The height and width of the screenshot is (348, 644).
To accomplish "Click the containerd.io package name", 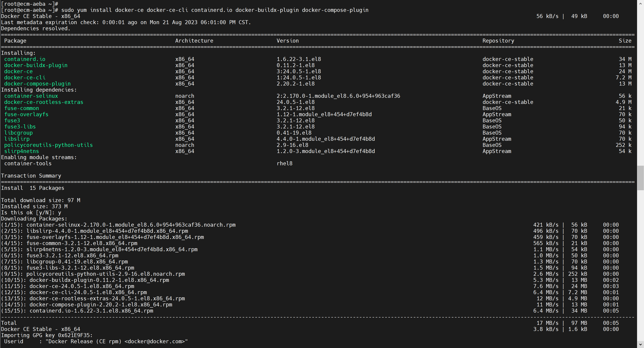I will pos(25,59).
